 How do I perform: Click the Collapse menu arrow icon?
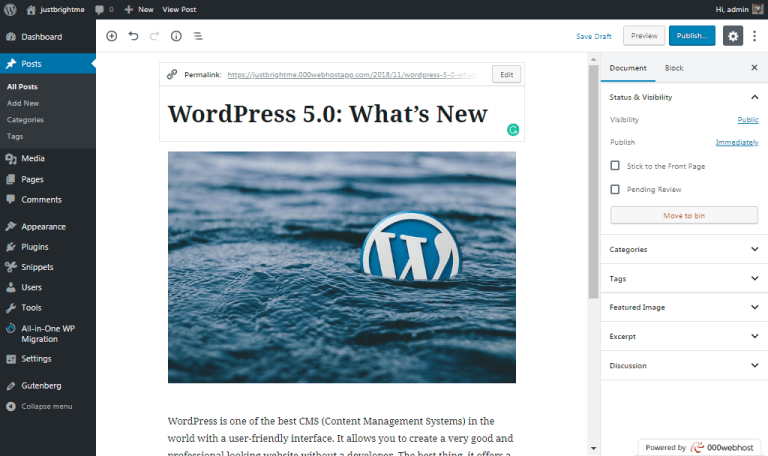11,406
